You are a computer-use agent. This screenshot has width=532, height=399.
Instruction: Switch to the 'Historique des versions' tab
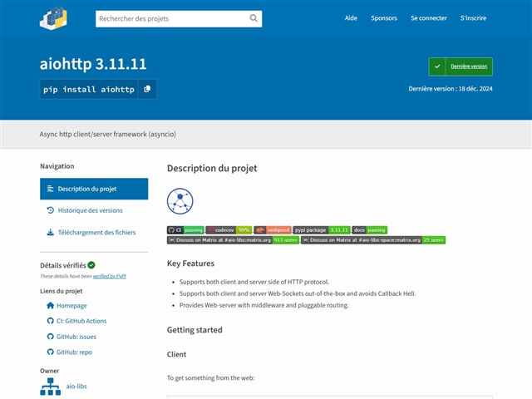[x=90, y=210]
